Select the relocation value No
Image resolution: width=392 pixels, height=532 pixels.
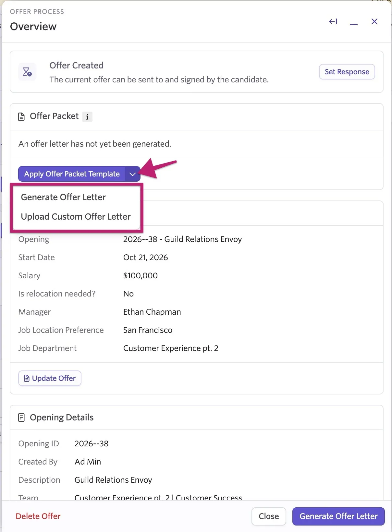[129, 294]
